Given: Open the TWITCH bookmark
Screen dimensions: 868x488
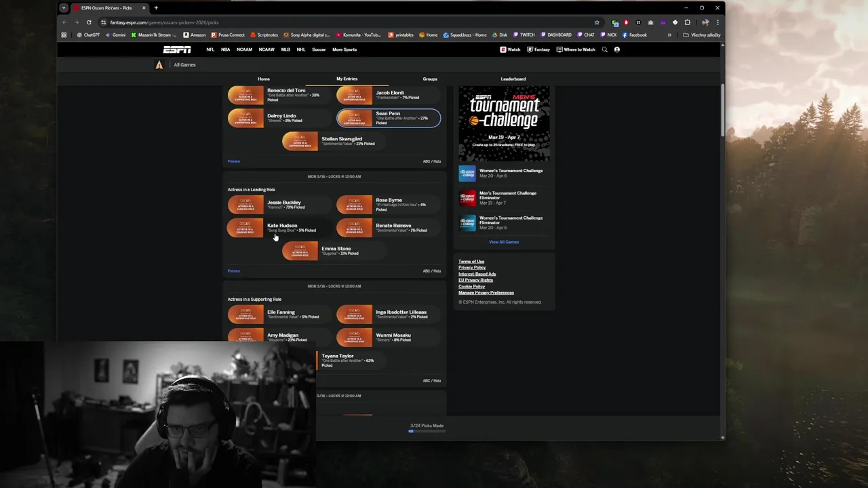Looking at the screenshot, I should coord(524,35).
